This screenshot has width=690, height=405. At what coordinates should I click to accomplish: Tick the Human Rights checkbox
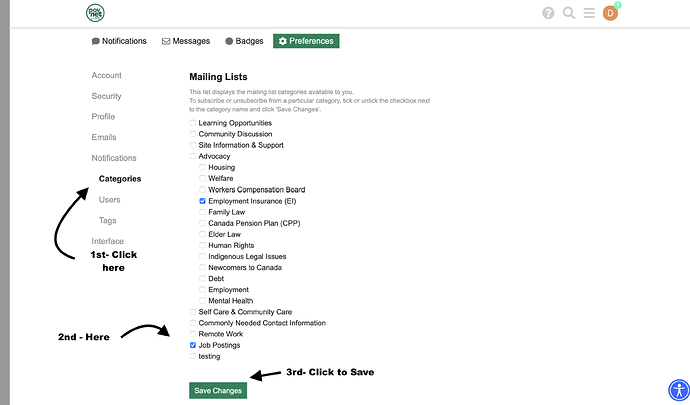202,245
